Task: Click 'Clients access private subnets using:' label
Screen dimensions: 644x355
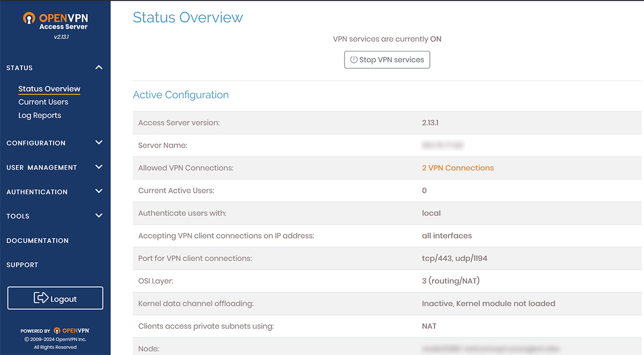Action: pyautogui.click(x=206, y=326)
